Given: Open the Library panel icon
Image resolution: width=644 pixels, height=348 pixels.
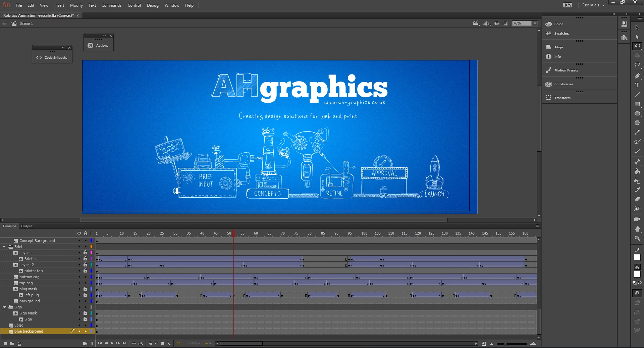Looking at the screenshot, I should 624,38.
